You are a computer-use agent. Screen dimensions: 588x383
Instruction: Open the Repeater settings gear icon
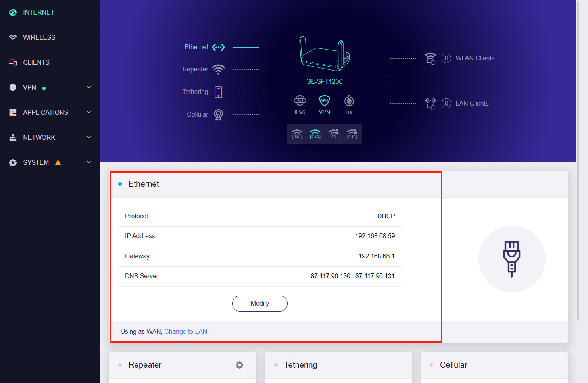click(240, 365)
